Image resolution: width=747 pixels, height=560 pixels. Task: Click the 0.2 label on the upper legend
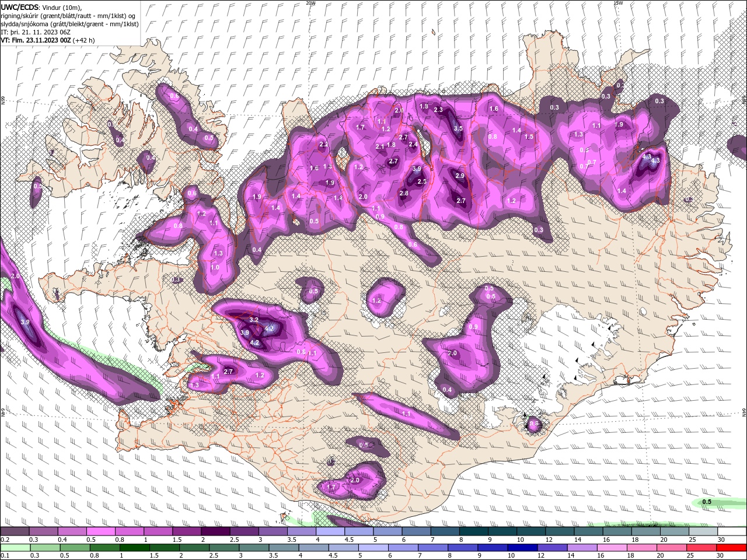point(5,540)
